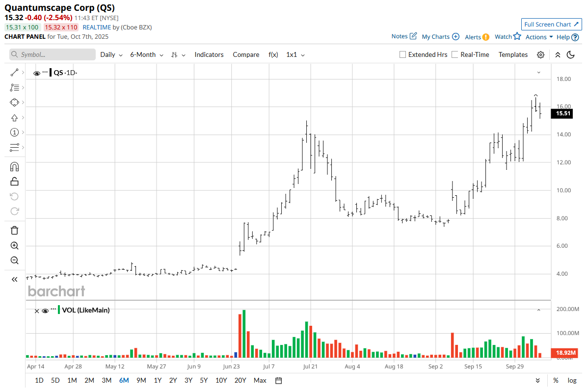Open the bar type dropdown
This screenshot has width=588, height=392.
click(178, 55)
